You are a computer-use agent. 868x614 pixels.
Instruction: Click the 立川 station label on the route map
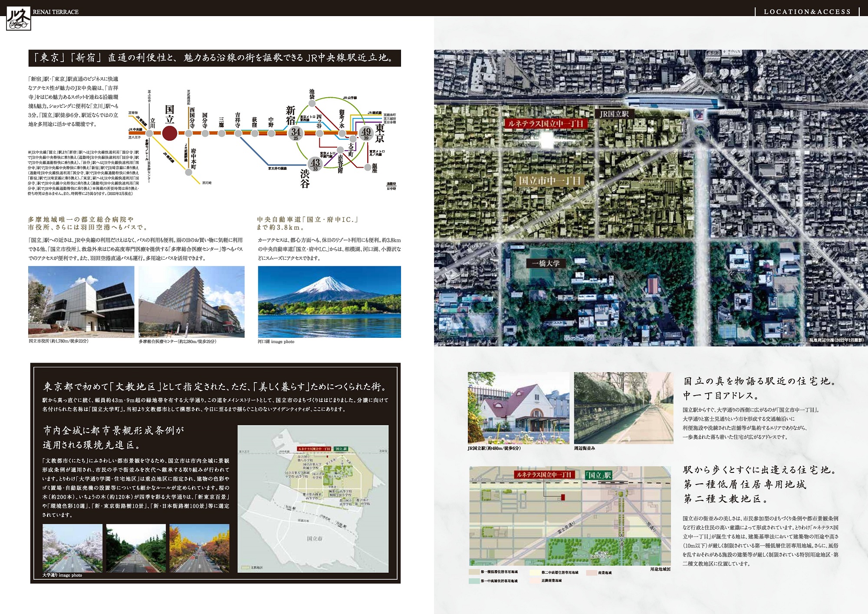152,122
